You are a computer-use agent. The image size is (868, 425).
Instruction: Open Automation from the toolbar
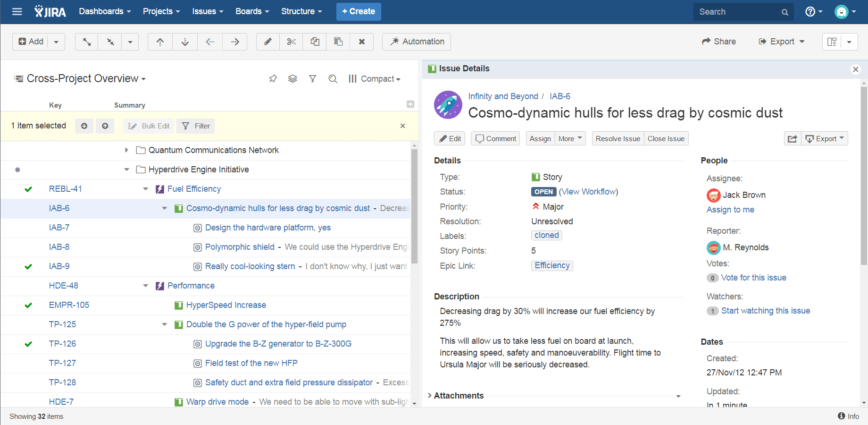pyautogui.click(x=416, y=42)
